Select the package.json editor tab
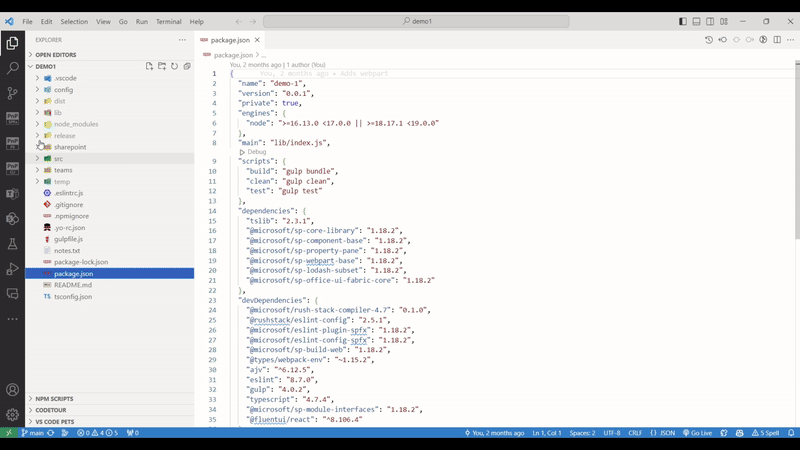The image size is (800, 450). coord(229,40)
